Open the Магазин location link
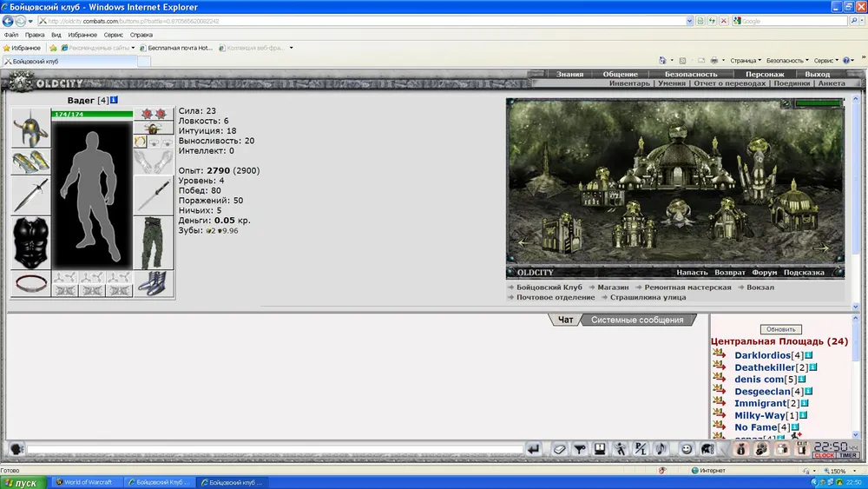Screen dimensions: 868x489 615,287
